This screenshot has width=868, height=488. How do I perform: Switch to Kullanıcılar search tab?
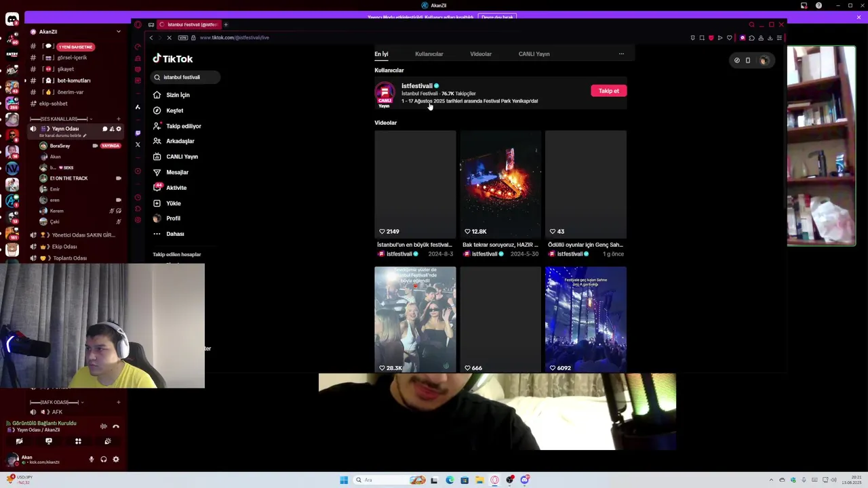click(x=429, y=54)
